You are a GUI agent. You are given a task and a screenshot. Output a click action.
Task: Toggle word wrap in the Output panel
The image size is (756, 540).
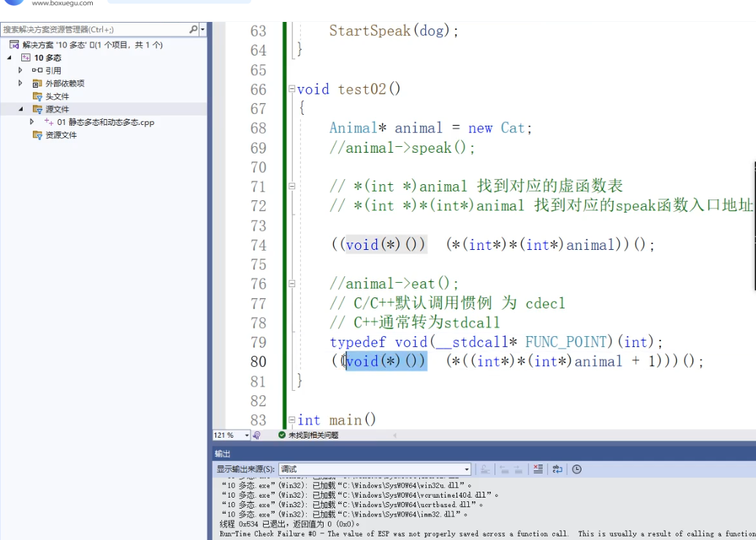pos(557,469)
